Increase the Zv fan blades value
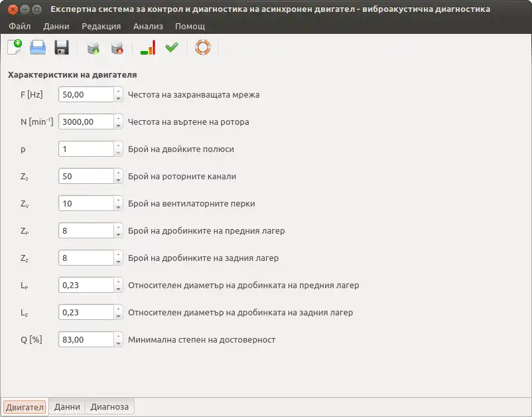Viewport: 532px width, 417px height. [x=118, y=199]
